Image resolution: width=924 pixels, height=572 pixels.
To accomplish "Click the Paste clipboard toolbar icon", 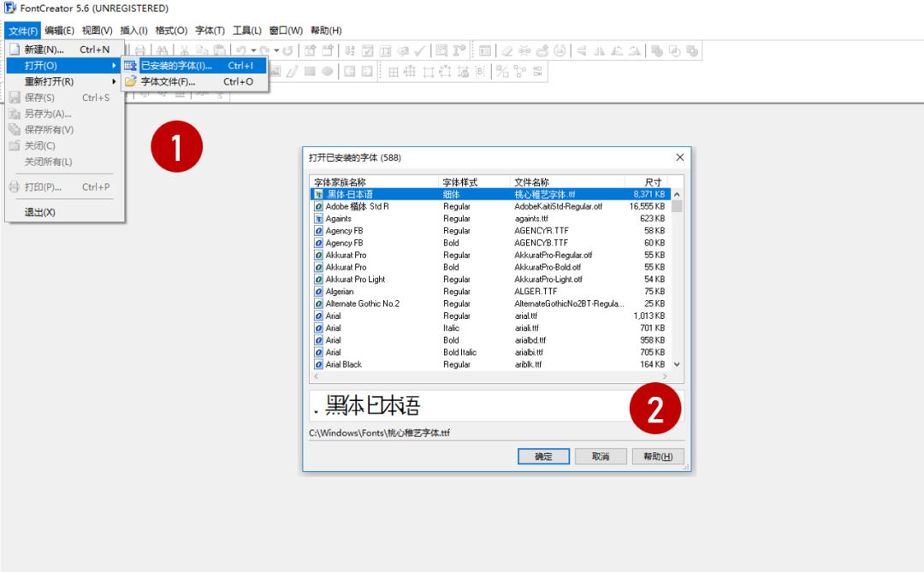I will (x=219, y=50).
